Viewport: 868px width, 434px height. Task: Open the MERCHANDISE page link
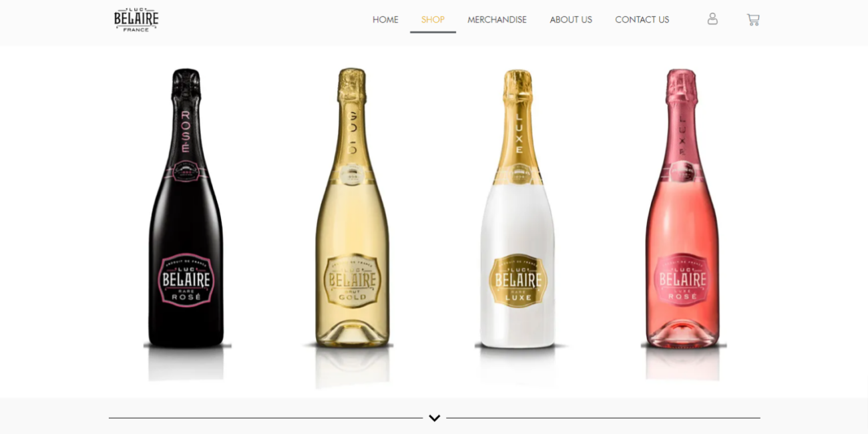(x=497, y=19)
